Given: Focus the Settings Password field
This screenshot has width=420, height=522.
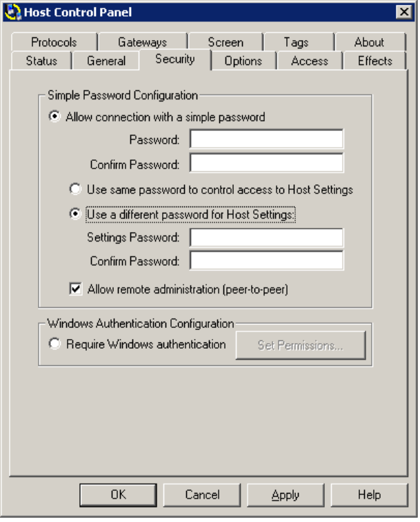Looking at the screenshot, I should point(266,238).
